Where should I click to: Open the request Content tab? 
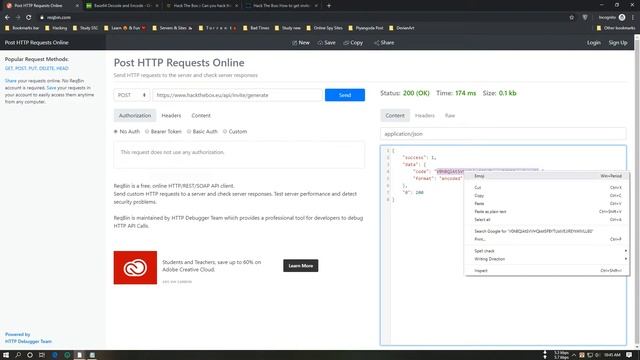pyautogui.click(x=201, y=116)
